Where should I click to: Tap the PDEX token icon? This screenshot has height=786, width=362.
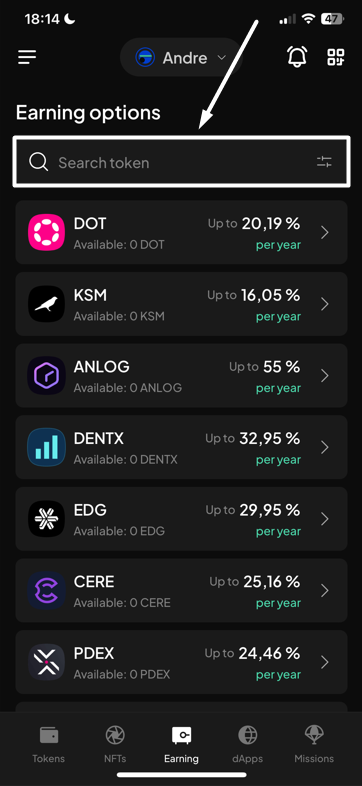click(x=46, y=662)
